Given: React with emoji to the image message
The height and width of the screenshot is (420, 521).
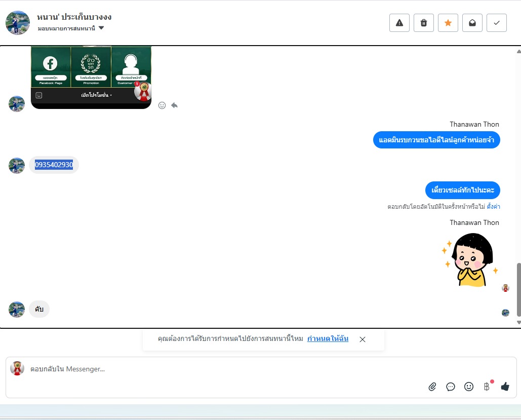Looking at the screenshot, I should tap(162, 105).
